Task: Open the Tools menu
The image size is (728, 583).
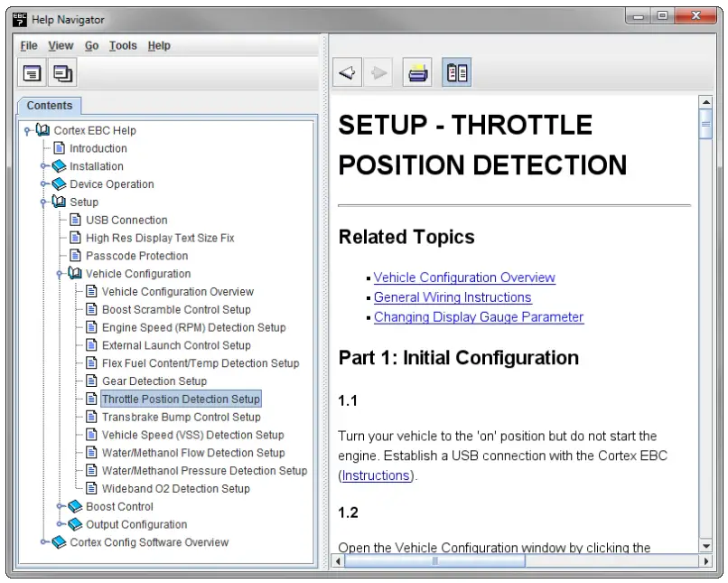Action: pyautogui.click(x=122, y=45)
